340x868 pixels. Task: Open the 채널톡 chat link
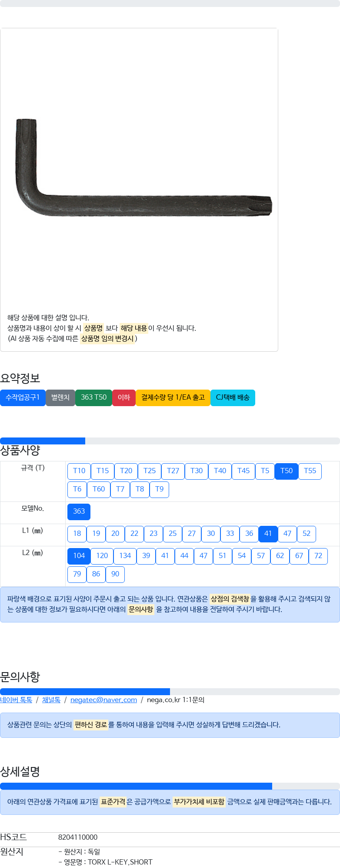(51, 700)
